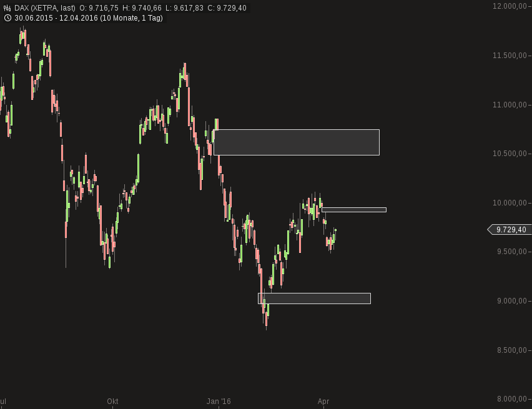Toggle the date range display 30.06.2015 - 12.04.2016

coord(55,18)
